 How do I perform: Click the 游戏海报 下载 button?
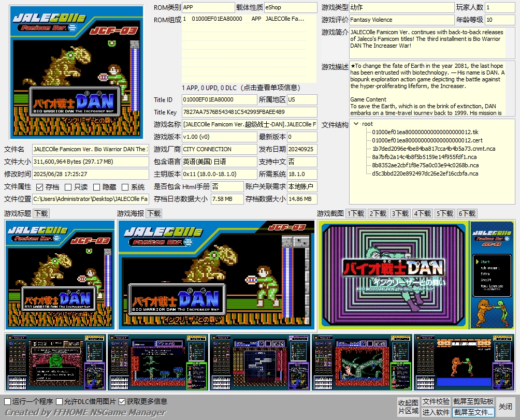[154, 213]
